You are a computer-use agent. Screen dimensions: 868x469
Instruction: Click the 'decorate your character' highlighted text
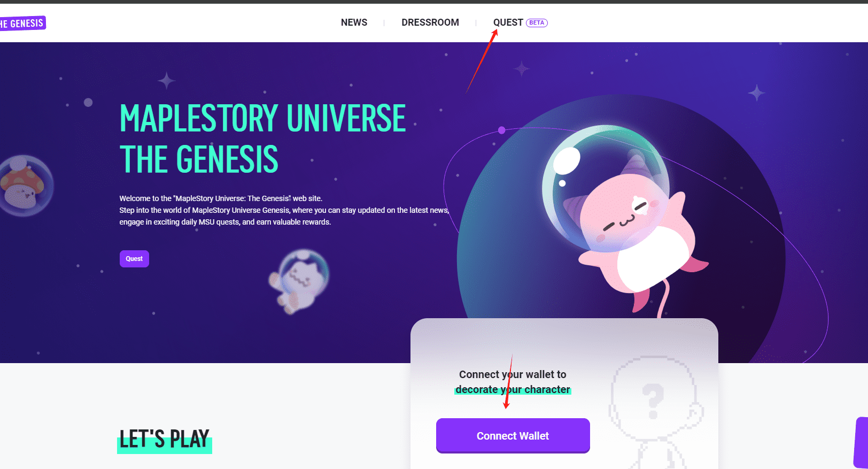513,389
